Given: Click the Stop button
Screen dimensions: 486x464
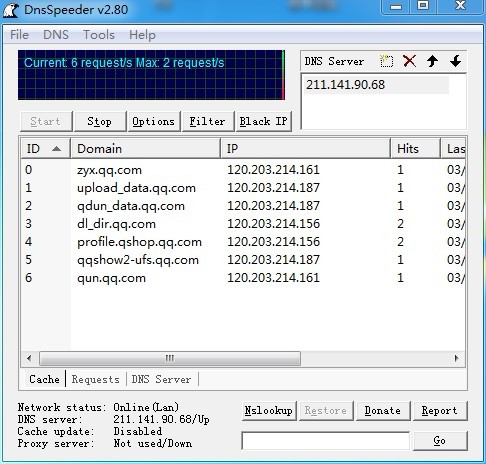Looking at the screenshot, I should (x=100, y=121).
